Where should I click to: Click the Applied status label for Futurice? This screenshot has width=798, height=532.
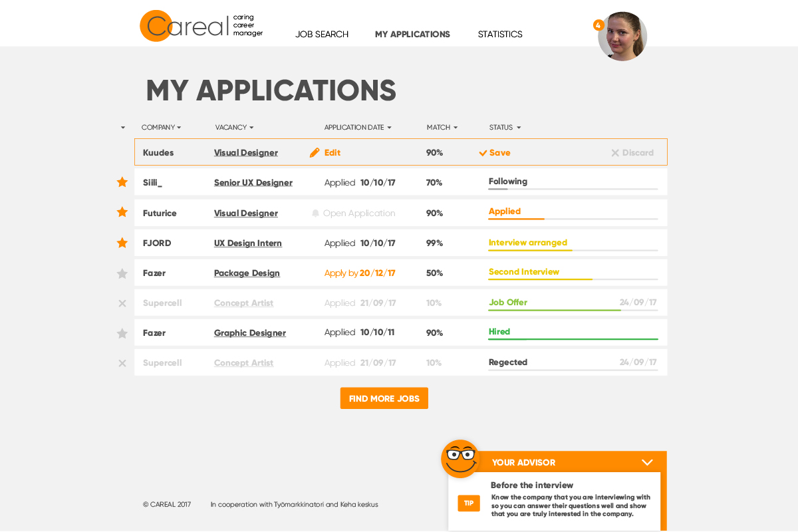pos(505,211)
